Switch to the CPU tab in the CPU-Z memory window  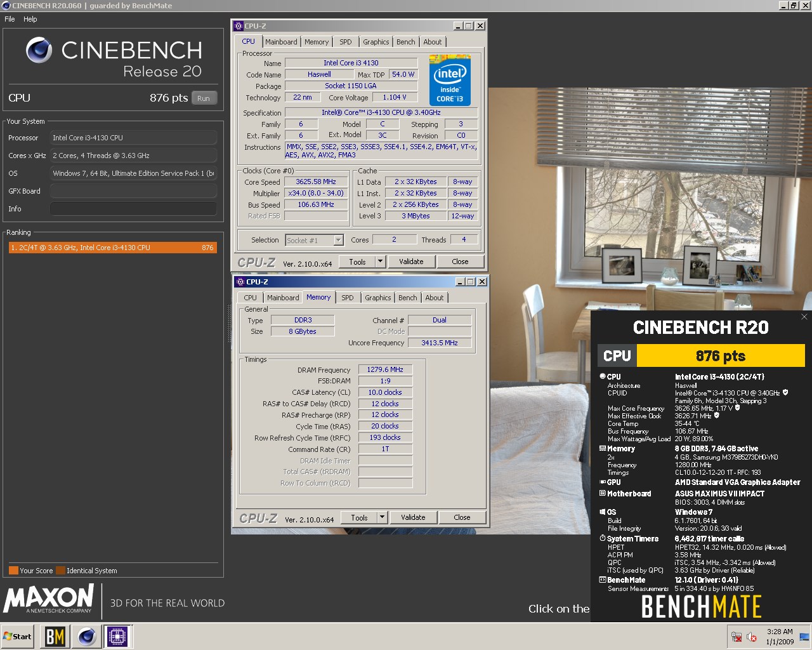click(x=251, y=298)
